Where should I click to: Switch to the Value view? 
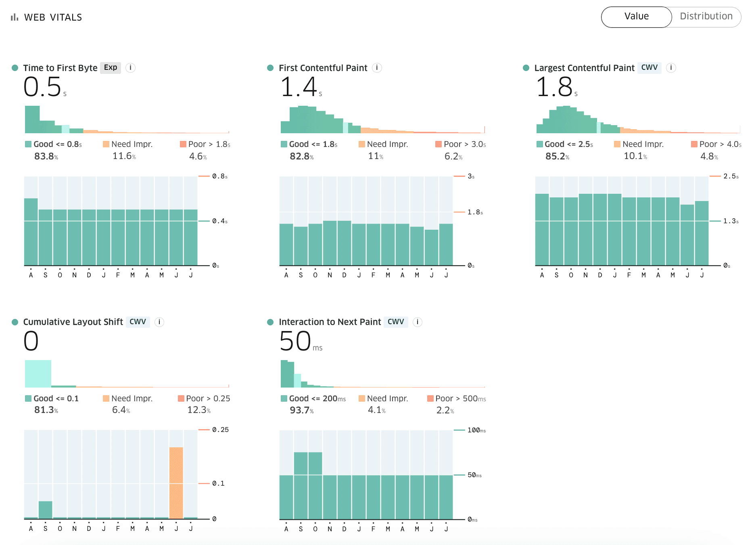(636, 17)
